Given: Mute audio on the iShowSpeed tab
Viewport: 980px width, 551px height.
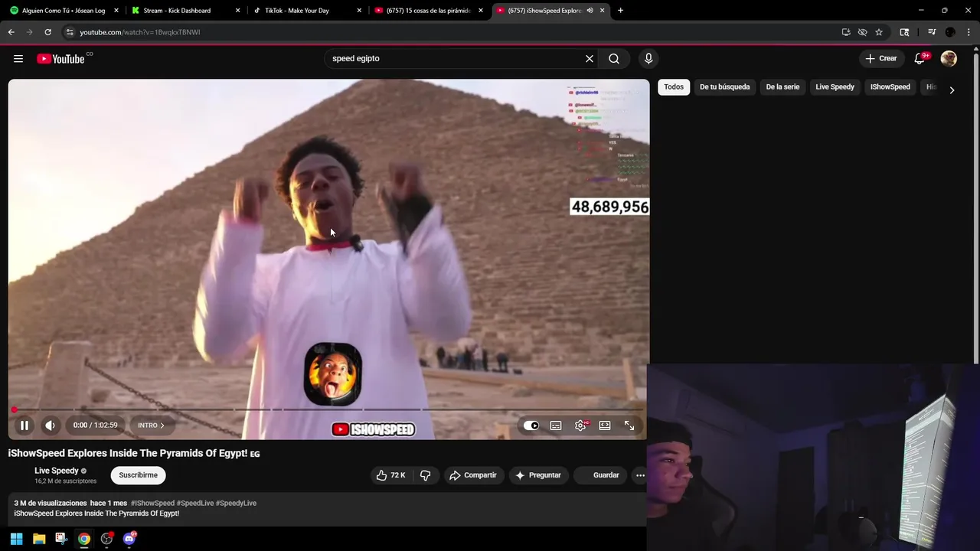Looking at the screenshot, I should (x=590, y=11).
